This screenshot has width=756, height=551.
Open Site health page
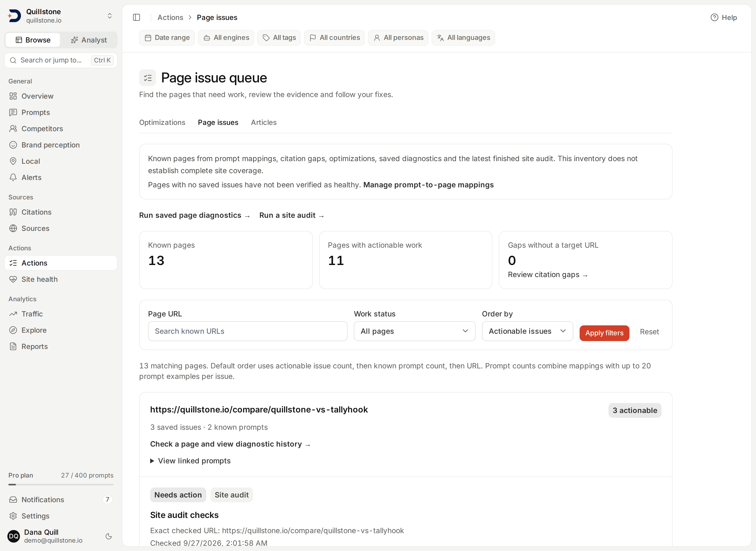click(61, 279)
